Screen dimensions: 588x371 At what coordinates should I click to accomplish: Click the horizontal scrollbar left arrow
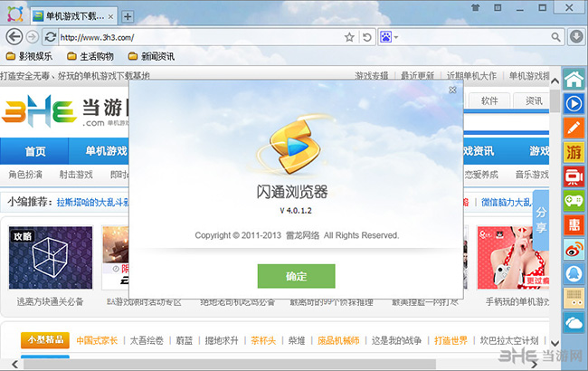point(14,365)
